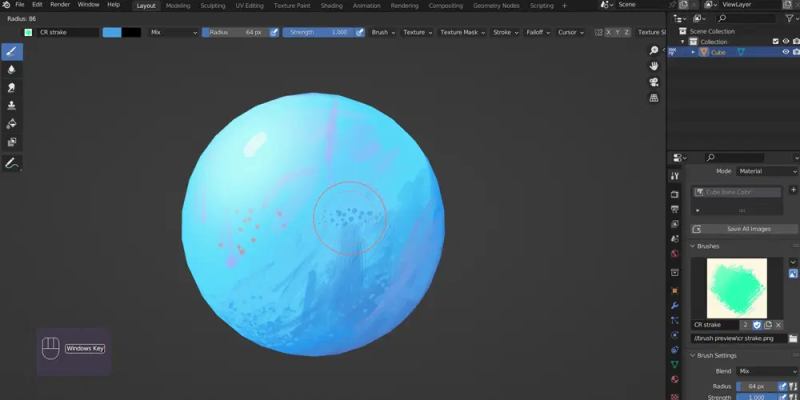This screenshot has width=800, height=400.
Task: Open the Render menu
Action: (60, 5)
